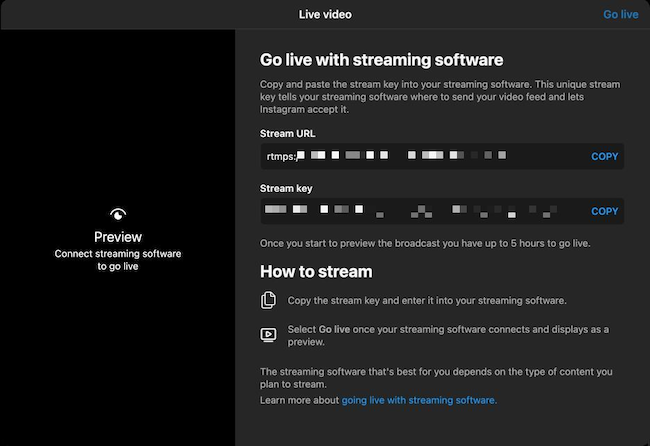Click the Preview label in the left panel

point(118,237)
